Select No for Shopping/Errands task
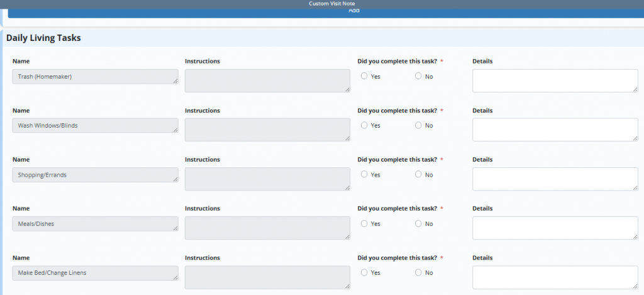This screenshot has width=644, height=295. coord(418,174)
